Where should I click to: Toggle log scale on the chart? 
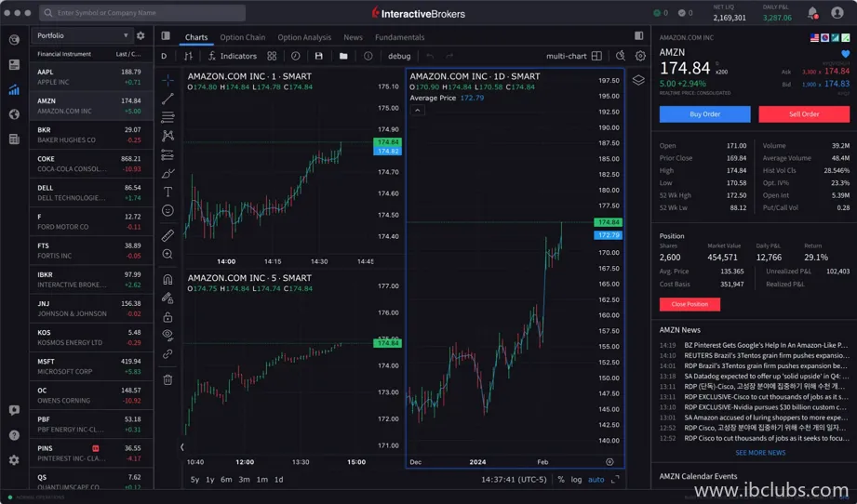577,480
